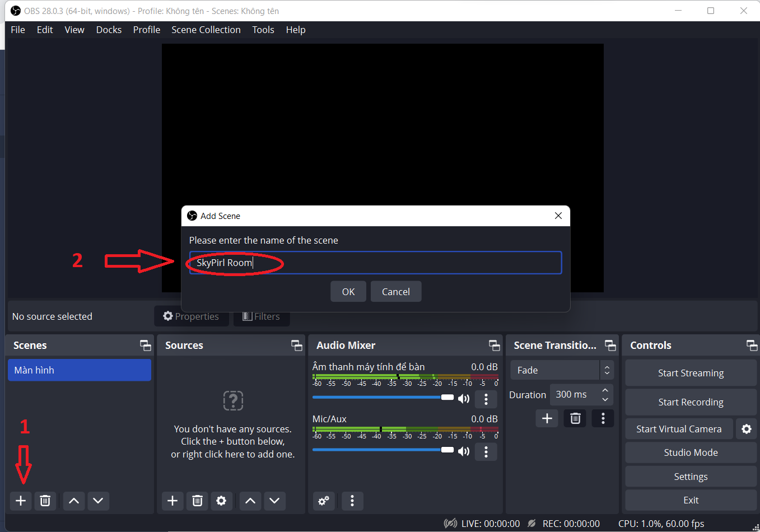760x532 pixels.
Task: Mute the desktop audio speaker icon
Action: (x=464, y=399)
